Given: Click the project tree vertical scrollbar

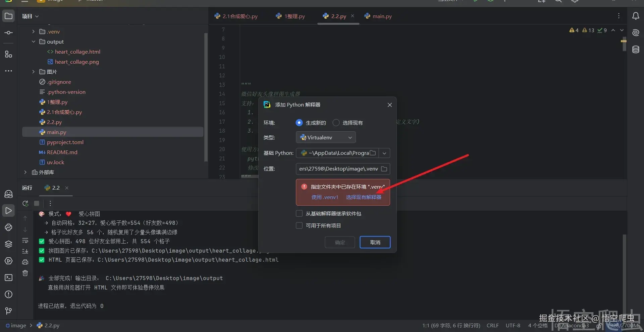Looking at the screenshot, I should [x=206, y=97].
